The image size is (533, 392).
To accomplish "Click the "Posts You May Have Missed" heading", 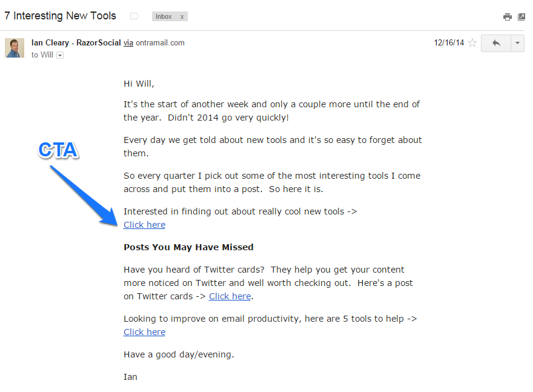I will click(188, 247).
